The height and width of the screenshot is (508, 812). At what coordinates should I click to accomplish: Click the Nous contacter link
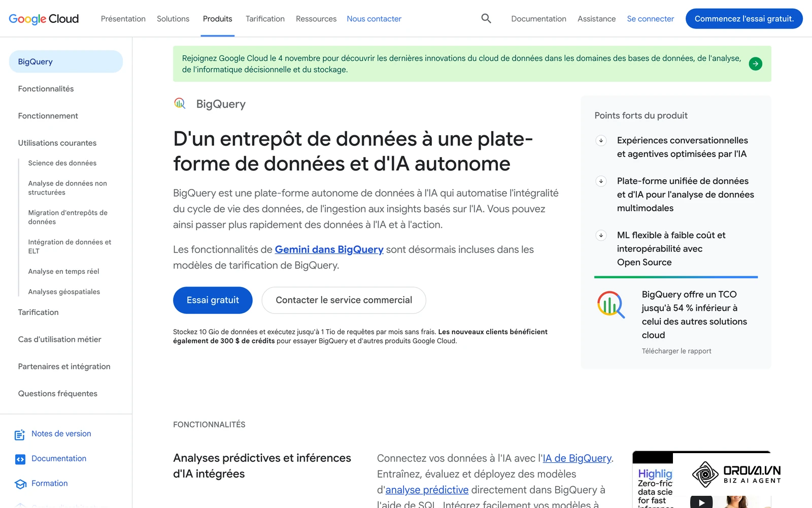click(x=374, y=19)
